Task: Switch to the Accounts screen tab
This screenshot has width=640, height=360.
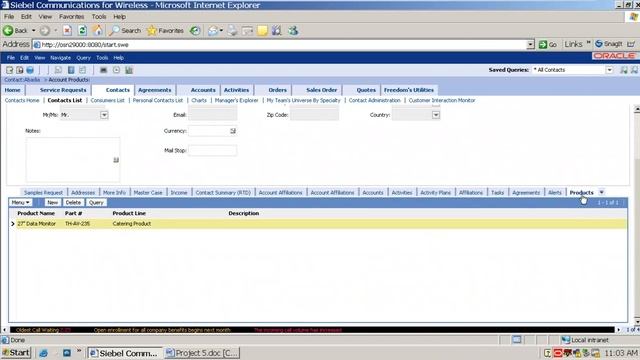Action: click(x=203, y=90)
